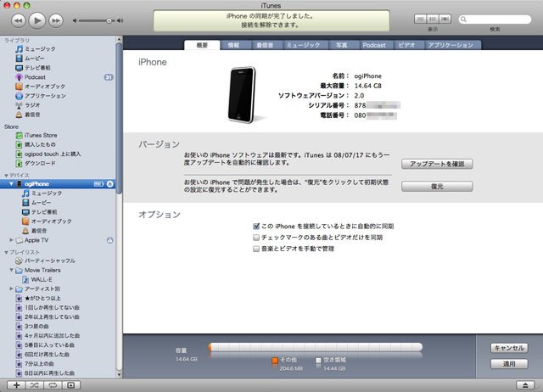Show artwork viewer with the bottom bar icon
Screen dimensions: 543x392
click(x=71, y=385)
